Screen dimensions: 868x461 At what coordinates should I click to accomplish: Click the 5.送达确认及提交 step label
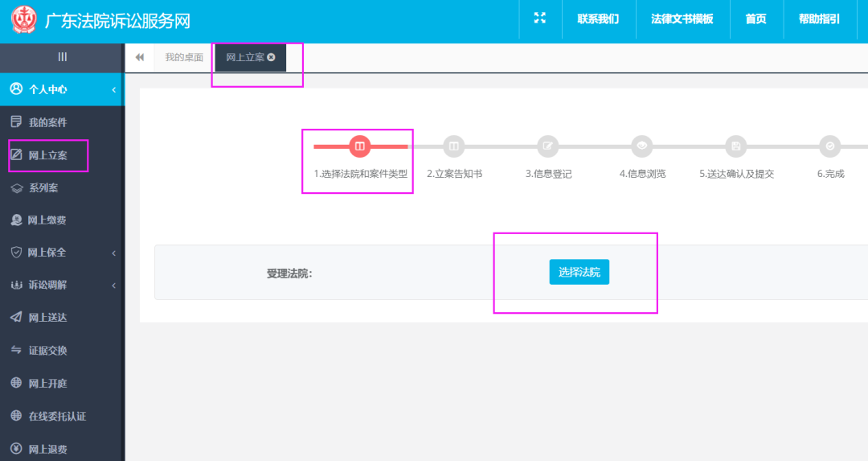(x=737, y=174)
